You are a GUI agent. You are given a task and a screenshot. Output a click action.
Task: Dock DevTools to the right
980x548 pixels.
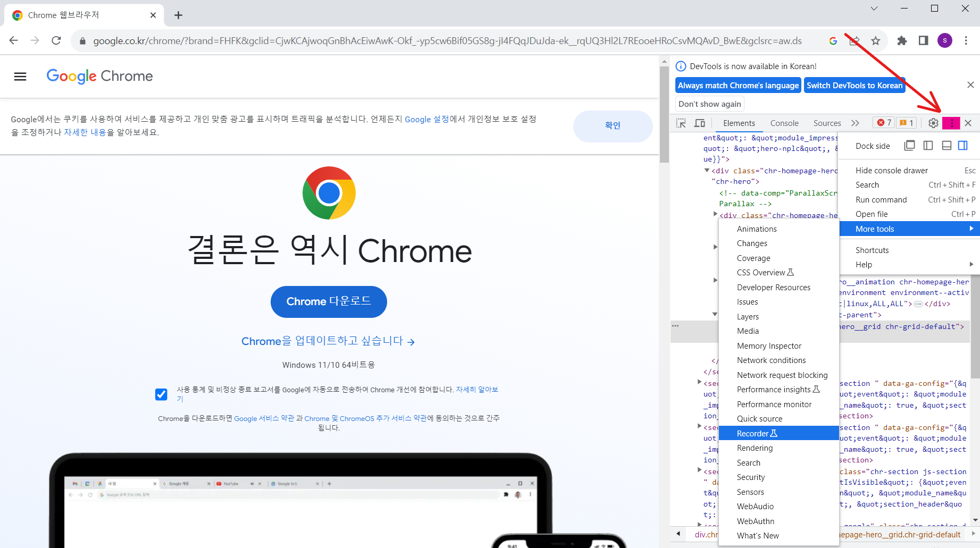coord(963,146)
